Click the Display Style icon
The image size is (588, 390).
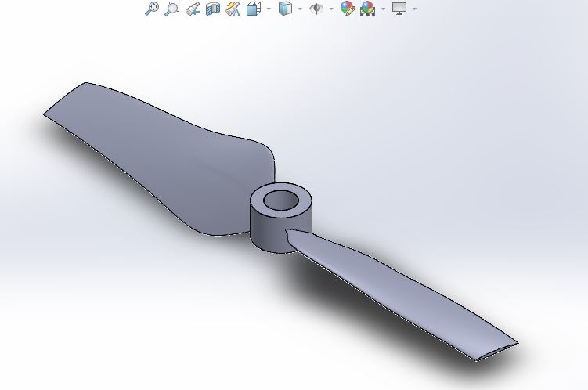click(x=285, y=9)
